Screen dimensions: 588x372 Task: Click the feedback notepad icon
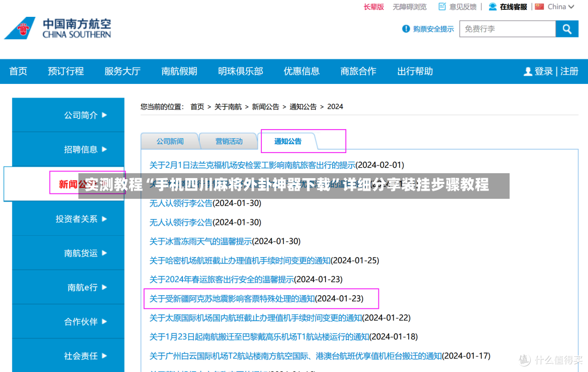[x=442, y=7]
